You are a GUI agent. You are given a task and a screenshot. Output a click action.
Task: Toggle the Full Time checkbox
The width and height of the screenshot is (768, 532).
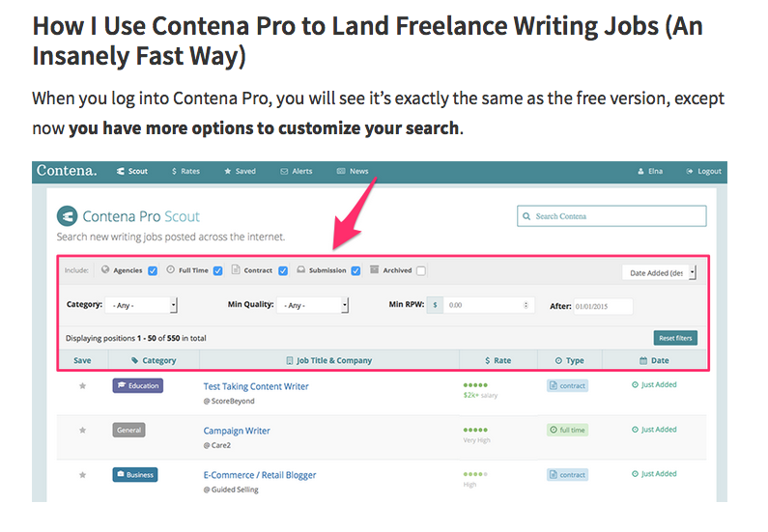[x=218, y=271]
